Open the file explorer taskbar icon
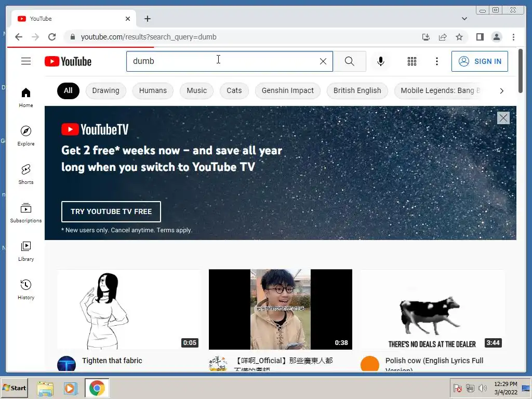The image size is (532, 399). click(45, 388)
